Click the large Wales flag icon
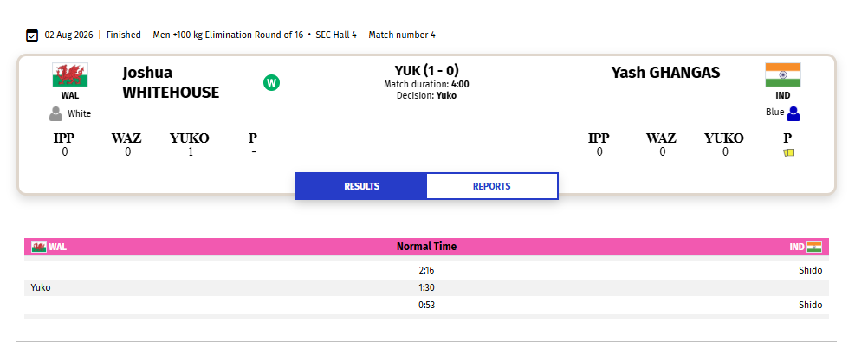The height and width of the screenshot is (354, 868). 70,74
